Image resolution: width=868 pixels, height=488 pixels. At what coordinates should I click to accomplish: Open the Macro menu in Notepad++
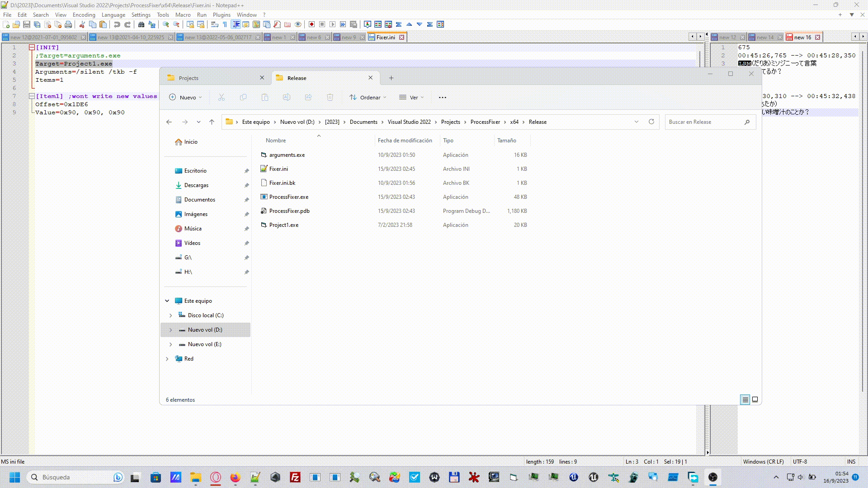tap(183, 14)
